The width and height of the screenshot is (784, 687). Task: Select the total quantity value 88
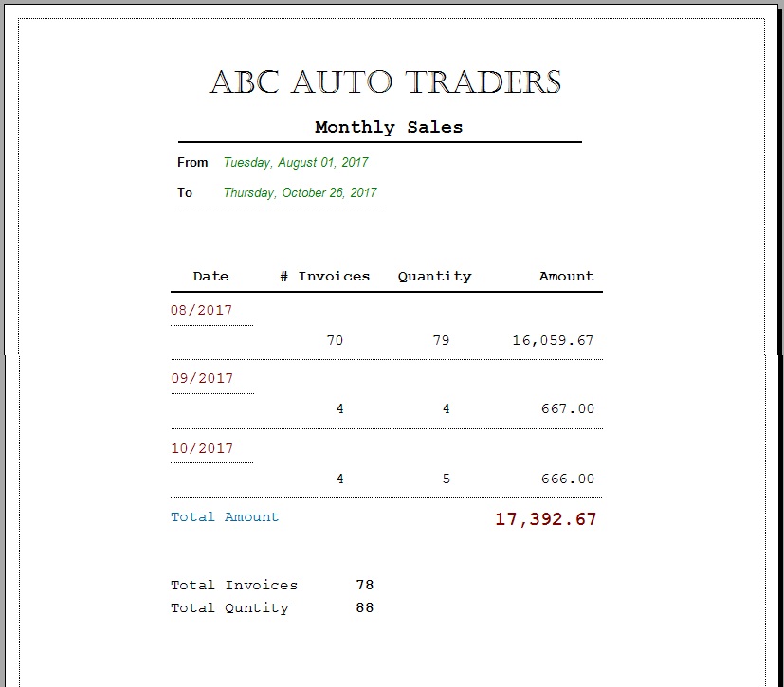[x=365, y=607]
